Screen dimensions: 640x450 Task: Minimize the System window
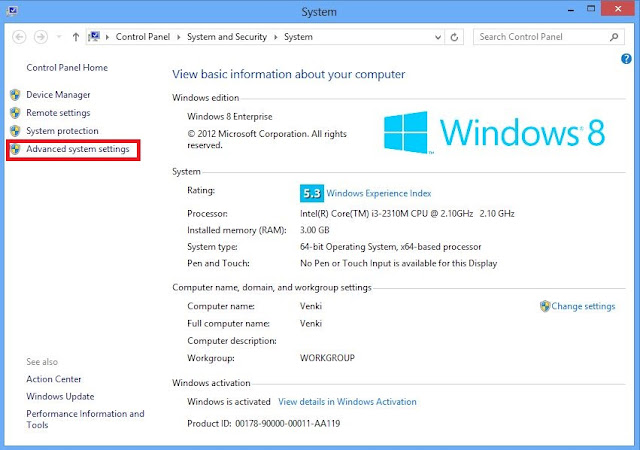(x=571, y=9)
